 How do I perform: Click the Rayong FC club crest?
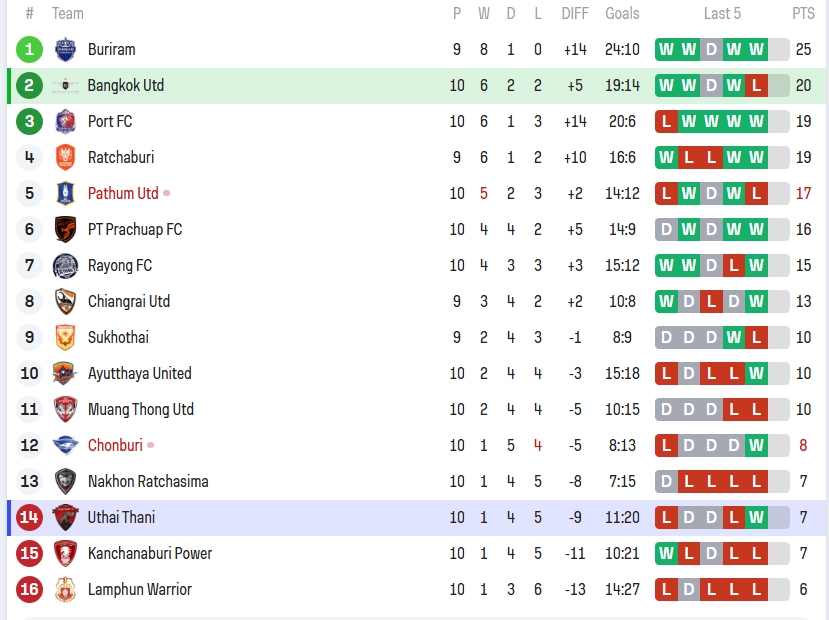tap(65, 265)
